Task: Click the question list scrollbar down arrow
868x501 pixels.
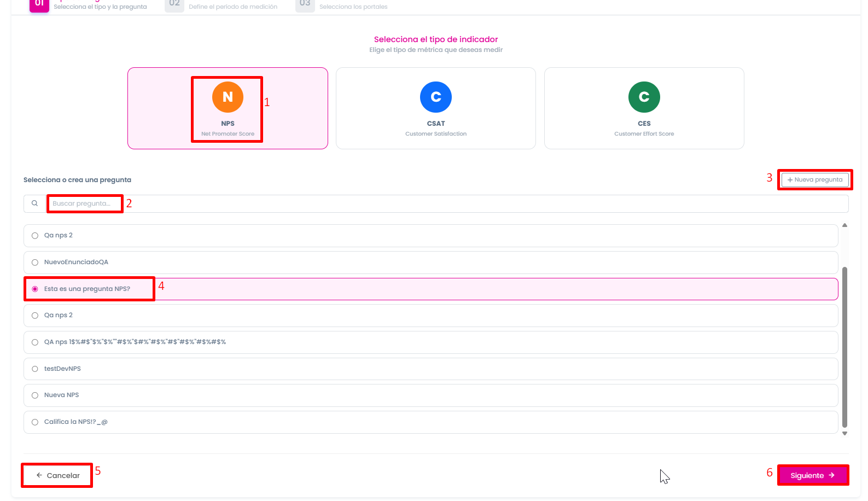Action: 844,433
